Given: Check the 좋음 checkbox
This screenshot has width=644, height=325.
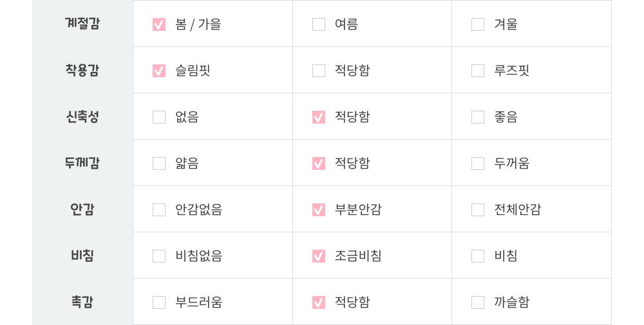Looking at the screenshot, I should tap(478, 117).
